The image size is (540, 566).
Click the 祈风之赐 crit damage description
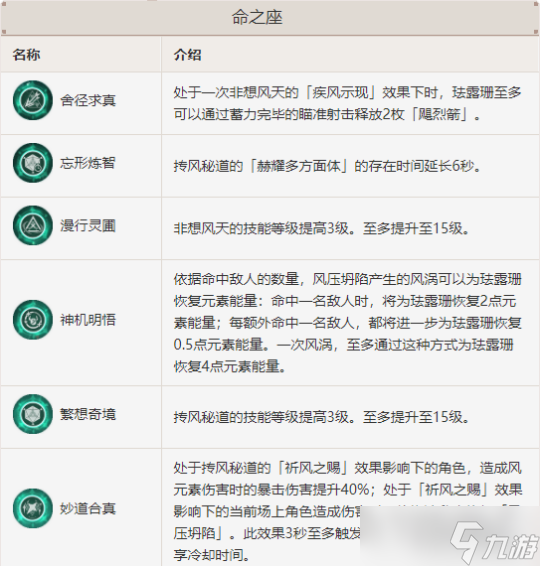(347, 511)
